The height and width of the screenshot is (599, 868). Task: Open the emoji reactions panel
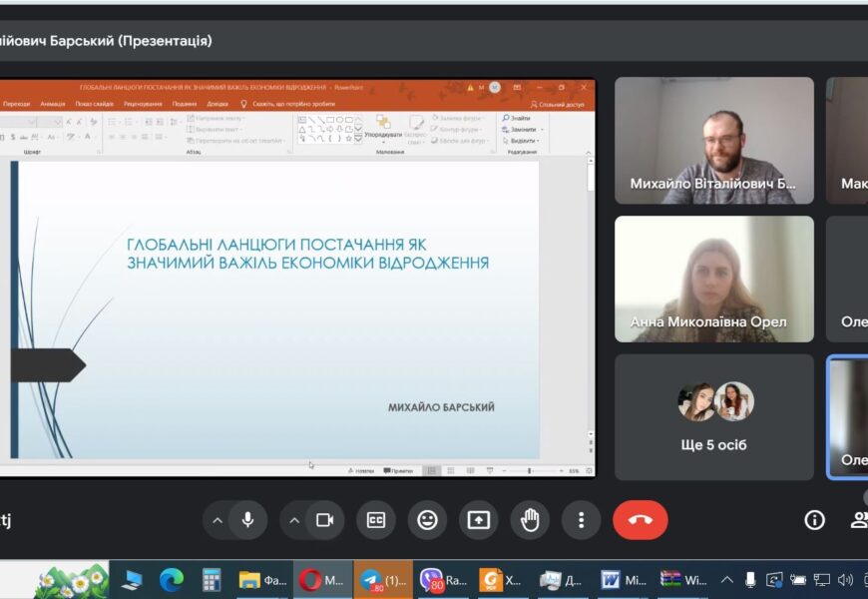pos(427,520)
